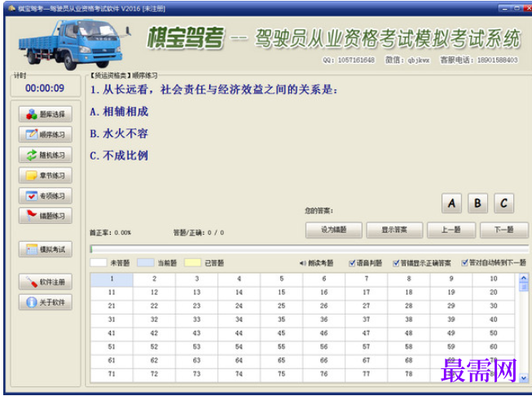Click the blue truck logo image
Image resolution: width=532 pixels, height=396 pixels.
(73, 44)
